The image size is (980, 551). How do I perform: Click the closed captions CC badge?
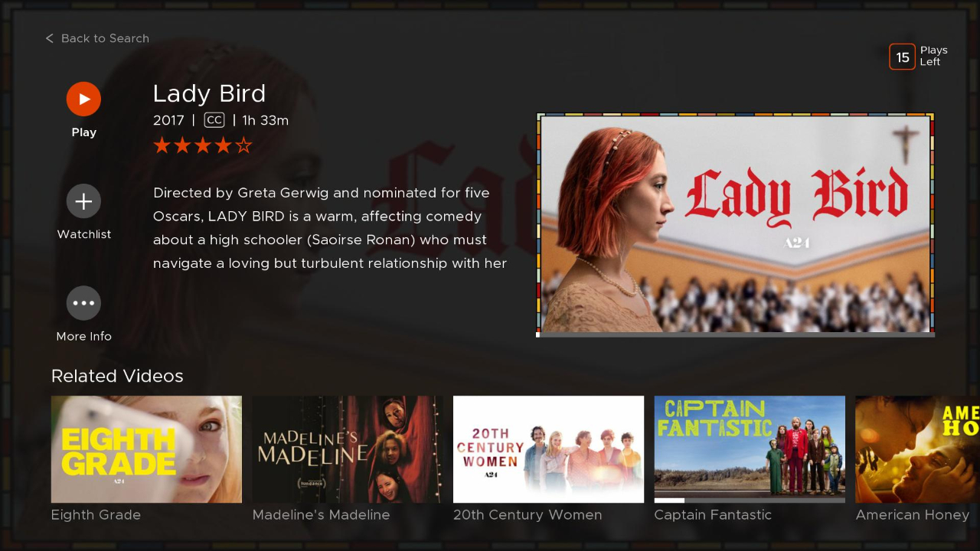pos(214,120)
